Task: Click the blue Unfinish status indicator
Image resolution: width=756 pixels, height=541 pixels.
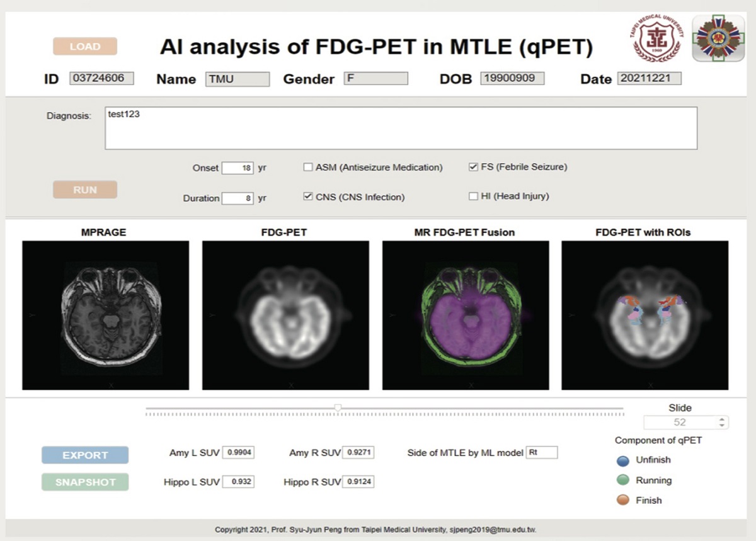Action: click(x=622, y=460)
